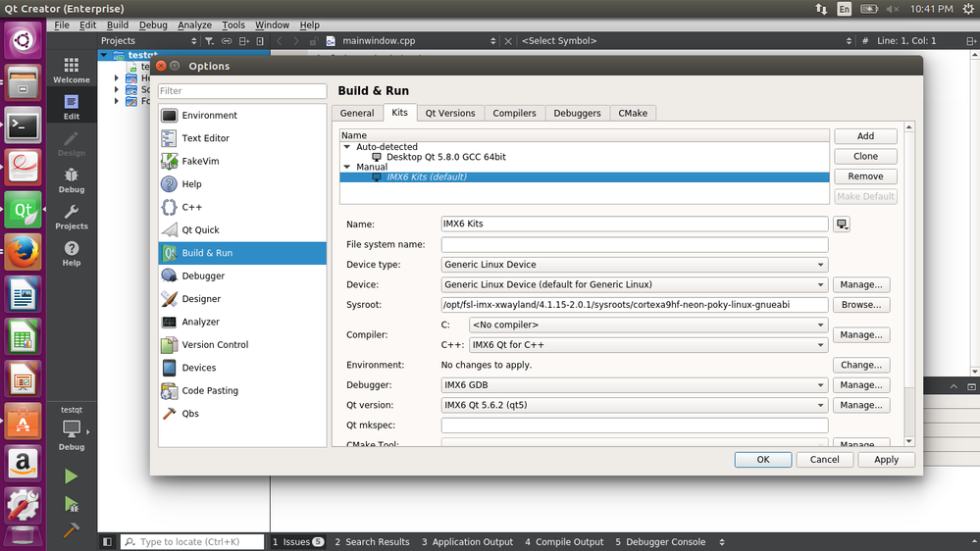Open C compiler dropdown

(x=648, y=325)
